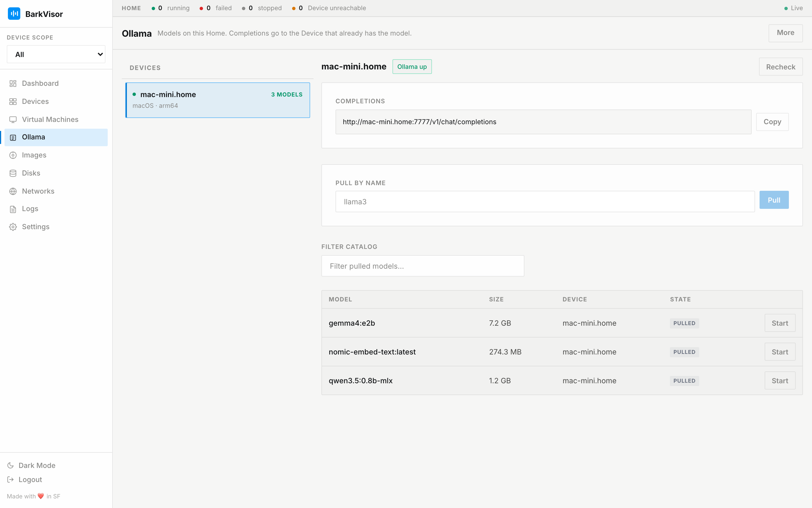812x508 pixels.
Task: Click the BarkVisor logo icon
Action: (x=14, y=14)
